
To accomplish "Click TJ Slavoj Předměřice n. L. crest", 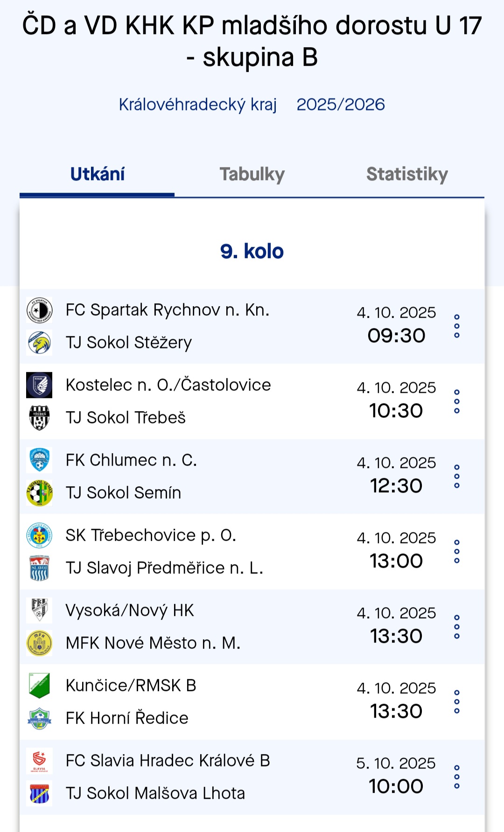I will [40, 568].
